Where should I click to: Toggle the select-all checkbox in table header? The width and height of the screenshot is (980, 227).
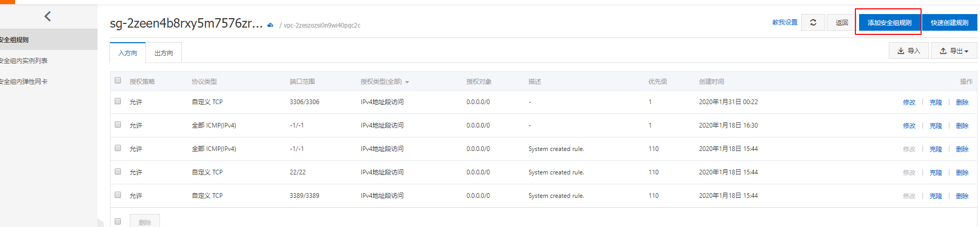click(x=118, y=80)
